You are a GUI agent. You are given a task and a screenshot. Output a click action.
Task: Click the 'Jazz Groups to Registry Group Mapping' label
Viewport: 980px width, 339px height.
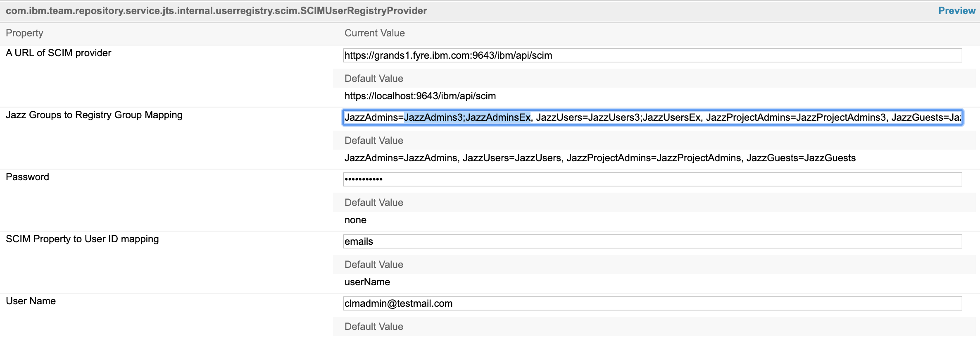pos(94,115)
